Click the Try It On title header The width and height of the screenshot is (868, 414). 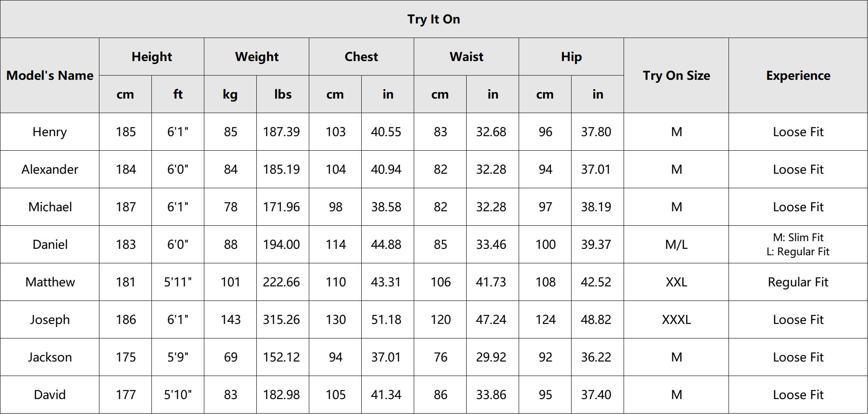pyautogui.click(x=434, y=19)
